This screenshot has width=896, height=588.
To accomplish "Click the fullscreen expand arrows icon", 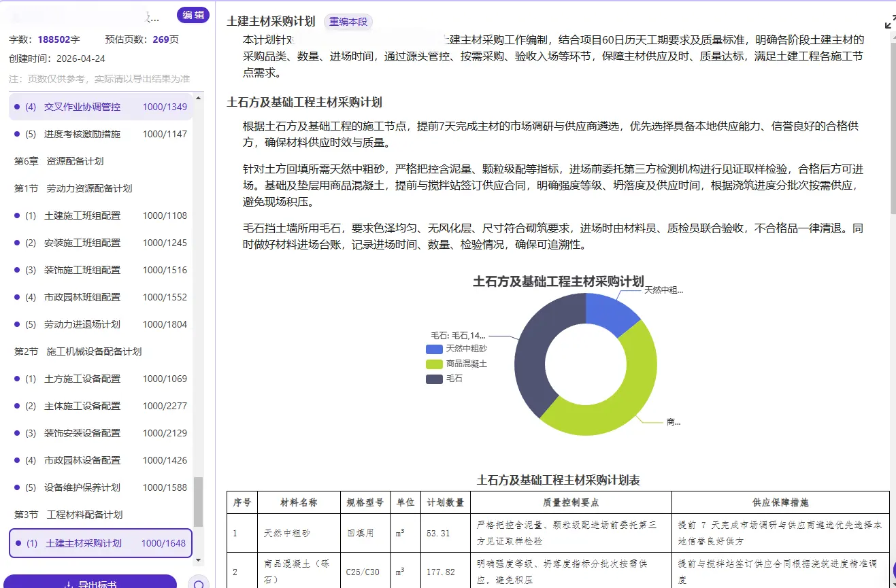I will (890, 22).
